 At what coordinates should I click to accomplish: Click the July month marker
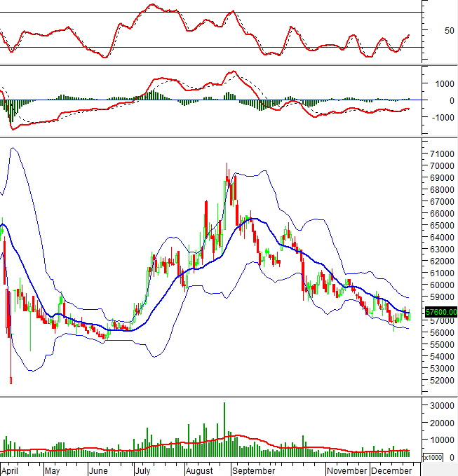pos(143,471)
